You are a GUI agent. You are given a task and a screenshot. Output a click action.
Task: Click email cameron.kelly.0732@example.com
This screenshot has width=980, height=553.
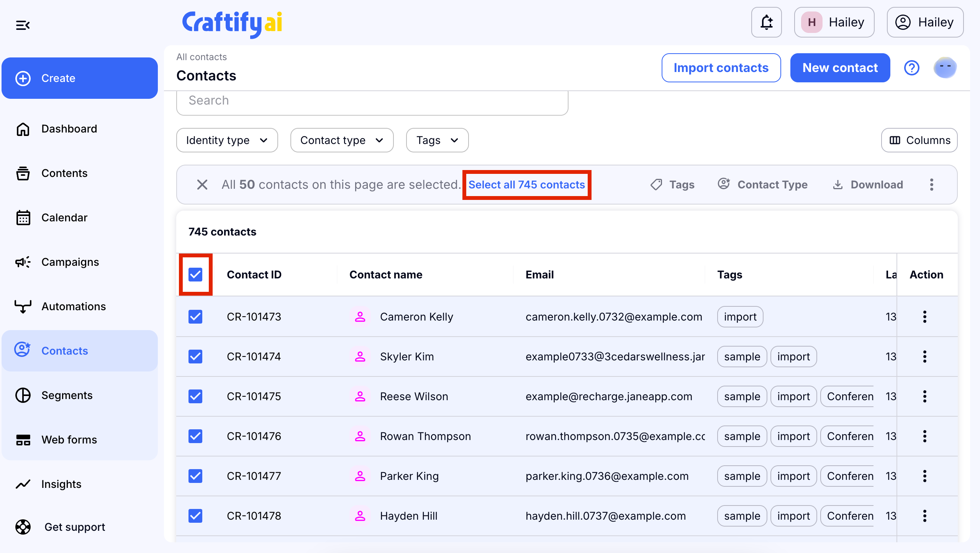coord(613,317)
